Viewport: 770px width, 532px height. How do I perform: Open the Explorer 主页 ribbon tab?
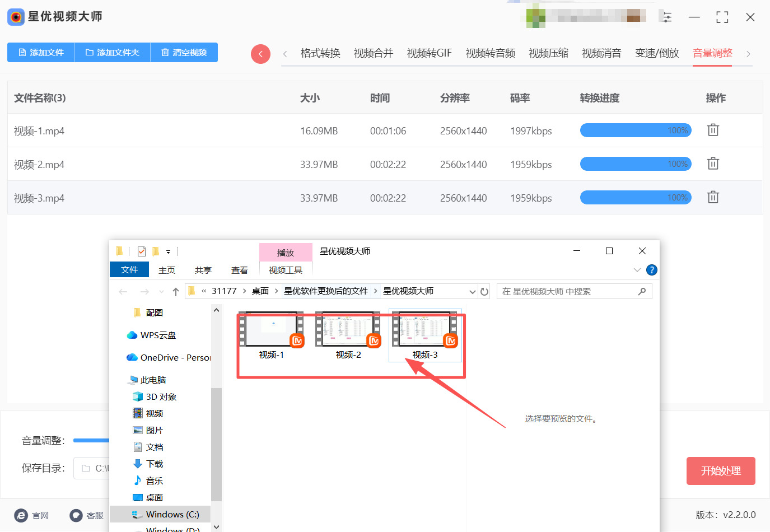[x=167, y=270]
